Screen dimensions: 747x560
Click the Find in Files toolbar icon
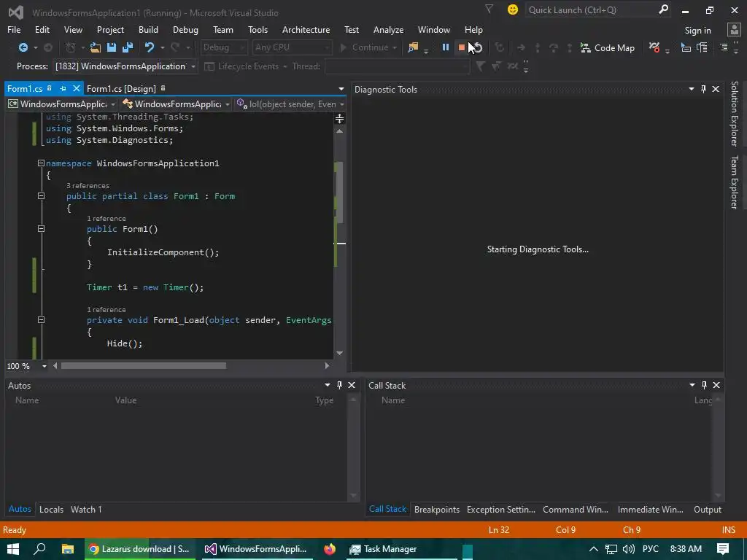(413, 47)
